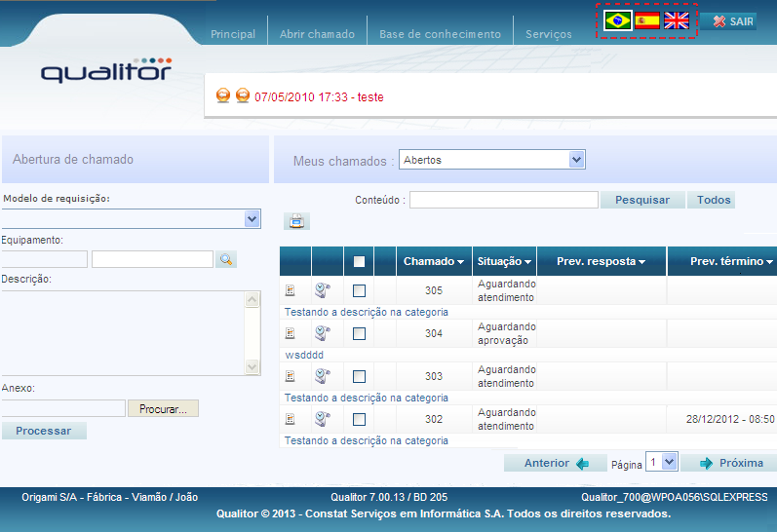Choose the UK flag for English
Viewport: 777px width, 532px height.
click(x=677, y=20)
